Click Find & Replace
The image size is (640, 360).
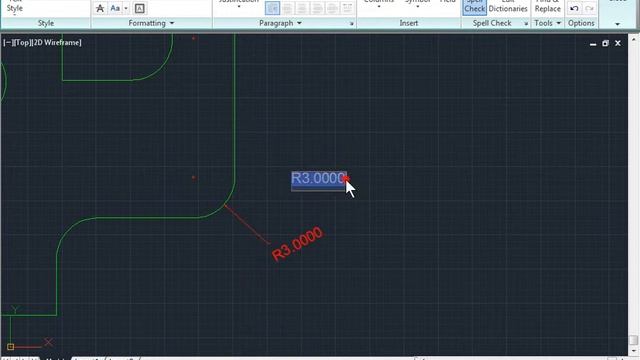tap(547, 7)
